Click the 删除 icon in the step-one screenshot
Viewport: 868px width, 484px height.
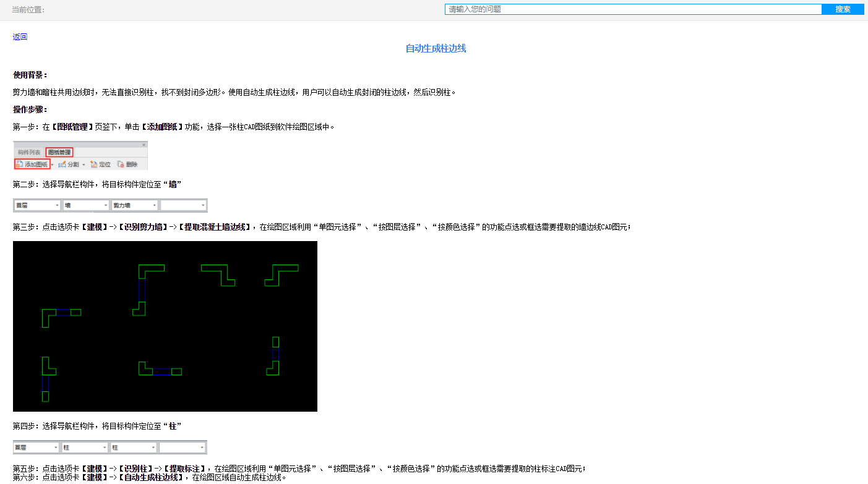[x=121, y=164]
